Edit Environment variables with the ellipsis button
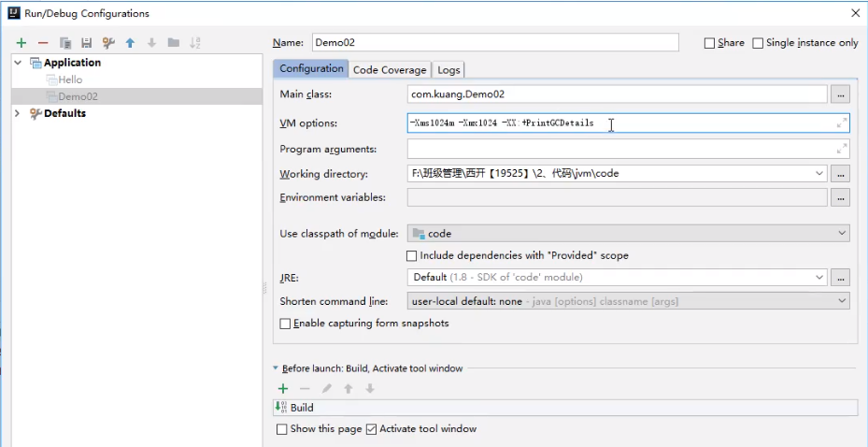 840,197
